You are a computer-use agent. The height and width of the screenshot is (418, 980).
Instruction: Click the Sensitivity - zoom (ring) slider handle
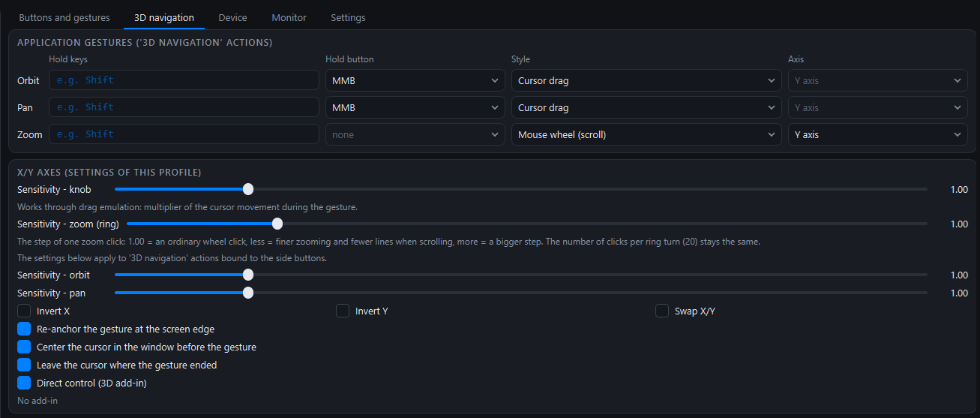[277, 224]
